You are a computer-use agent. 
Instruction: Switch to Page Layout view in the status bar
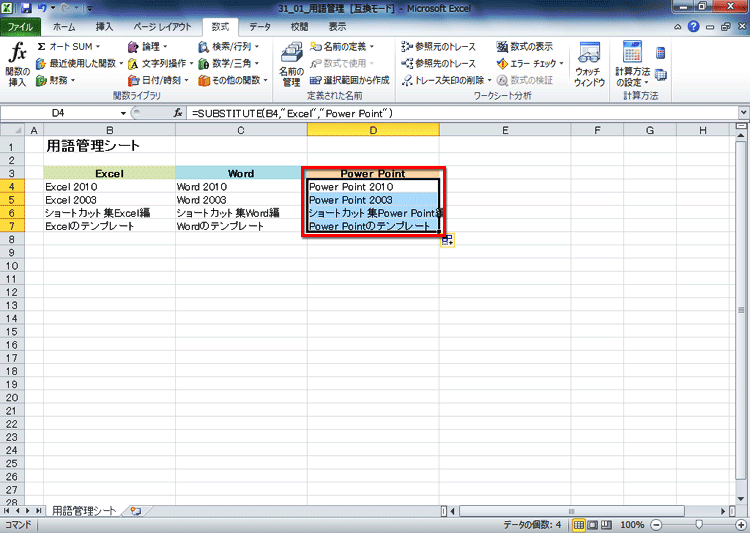tap(592, 525)
